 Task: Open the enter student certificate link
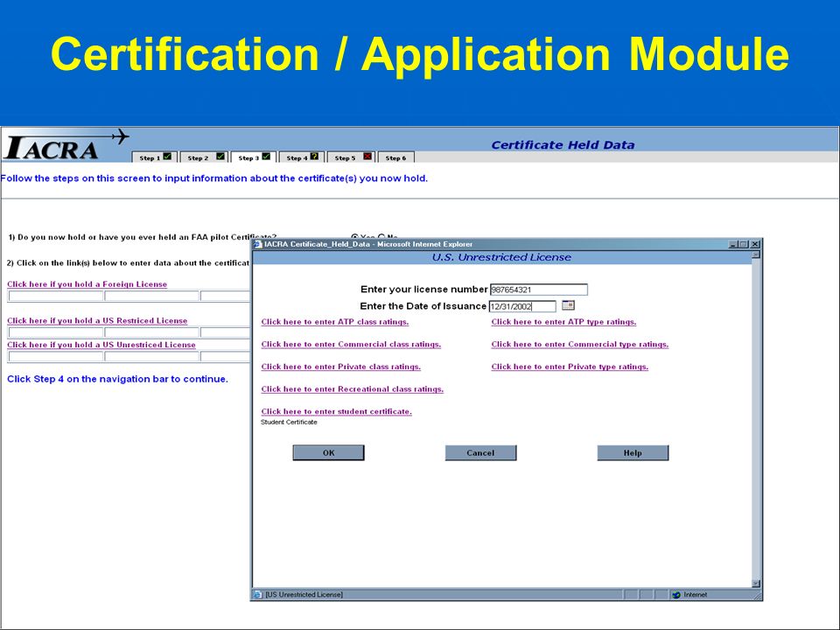[x=336, y=411]
